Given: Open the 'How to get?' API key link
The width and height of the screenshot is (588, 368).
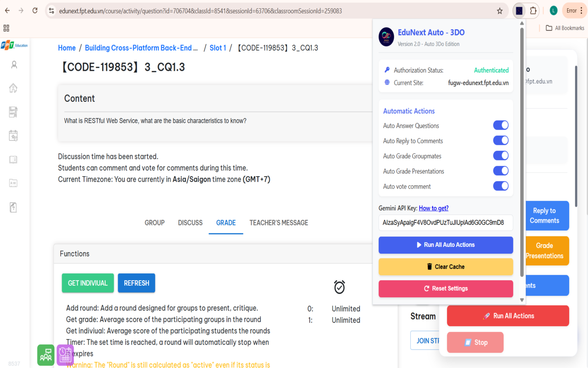Looking at the screenshot, I should pyautogui.click(x=433, y=208).
